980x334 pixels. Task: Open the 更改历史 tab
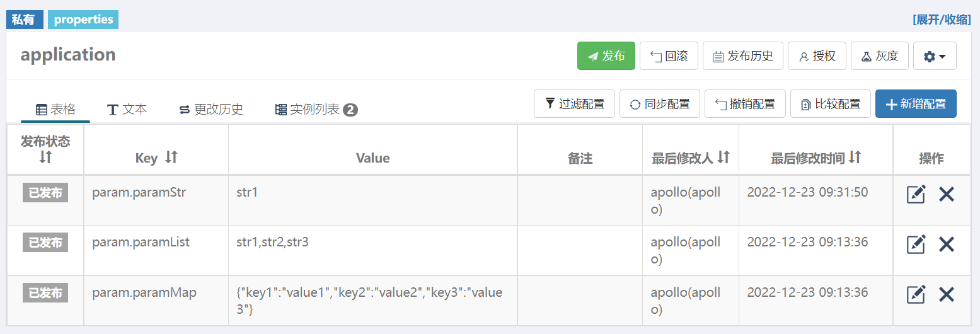[212, 110]
